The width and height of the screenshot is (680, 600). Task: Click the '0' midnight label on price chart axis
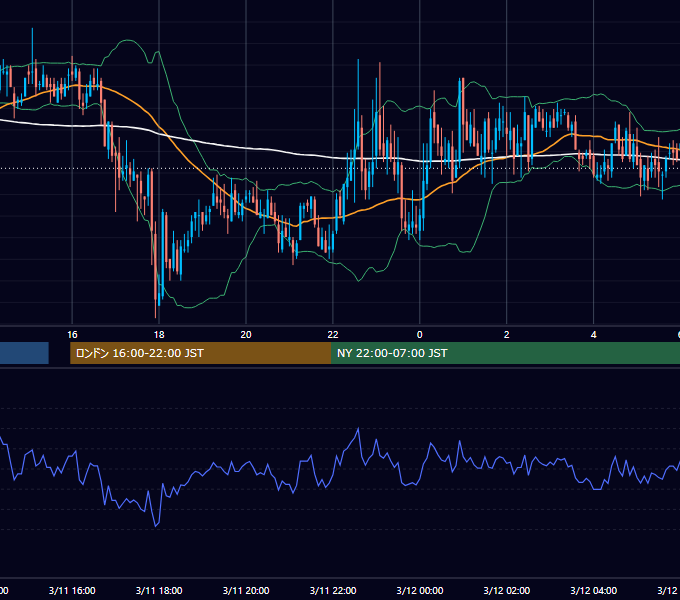click(x=419, y=335)
